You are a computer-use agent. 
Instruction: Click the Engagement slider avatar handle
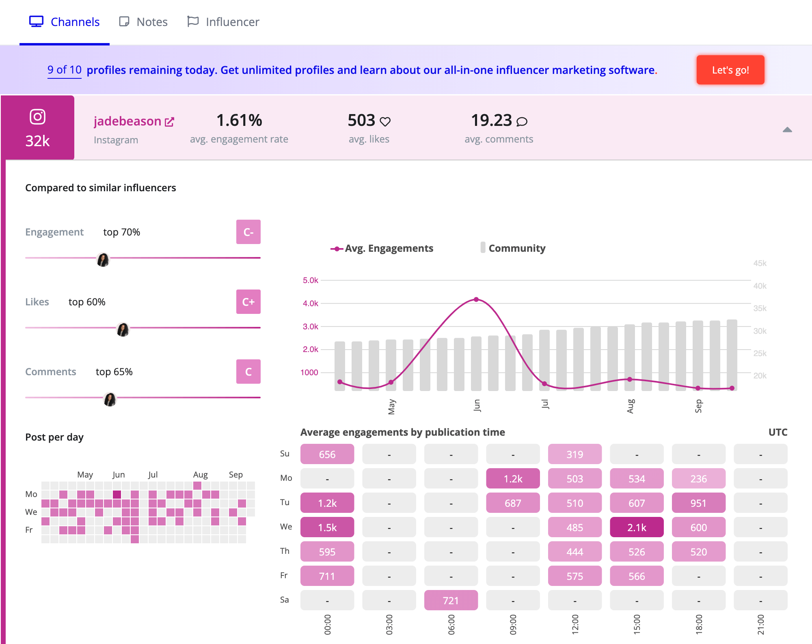coord(103,259)
